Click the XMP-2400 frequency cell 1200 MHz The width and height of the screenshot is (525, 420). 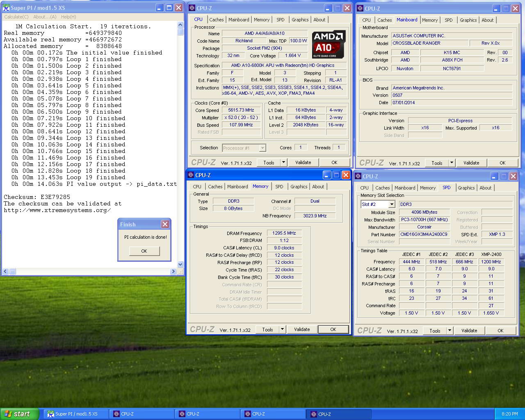491,262
